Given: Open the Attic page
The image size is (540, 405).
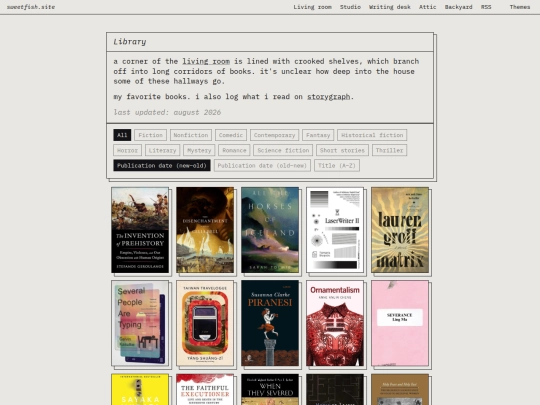Looking at the screenshot, I should [x=427, y=7].
